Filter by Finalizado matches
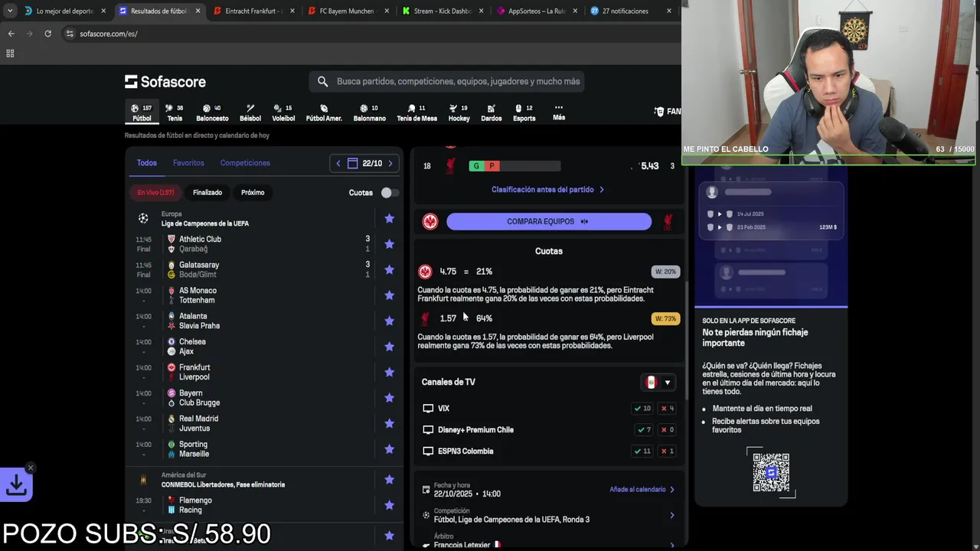 tap(207, 193)
